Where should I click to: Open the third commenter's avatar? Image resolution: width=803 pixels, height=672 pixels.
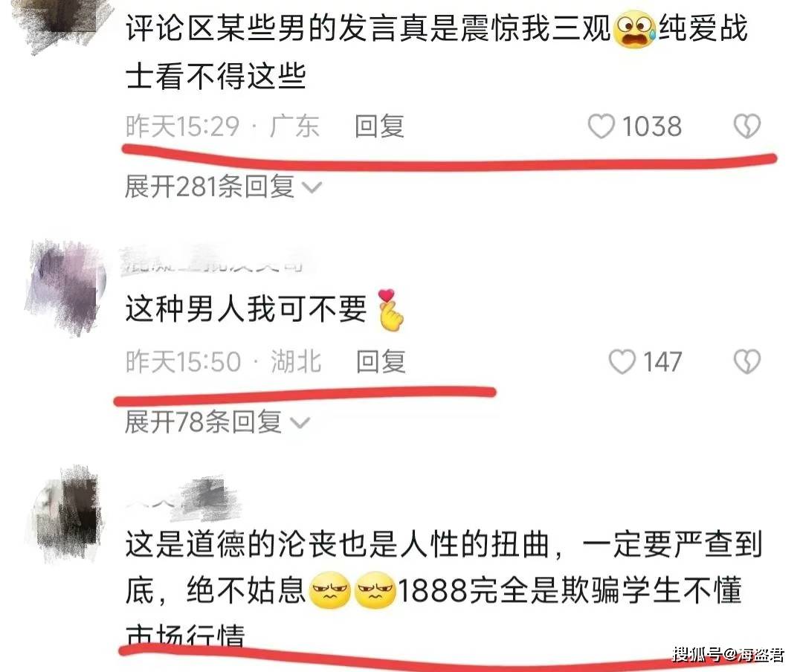pos(65,514)
